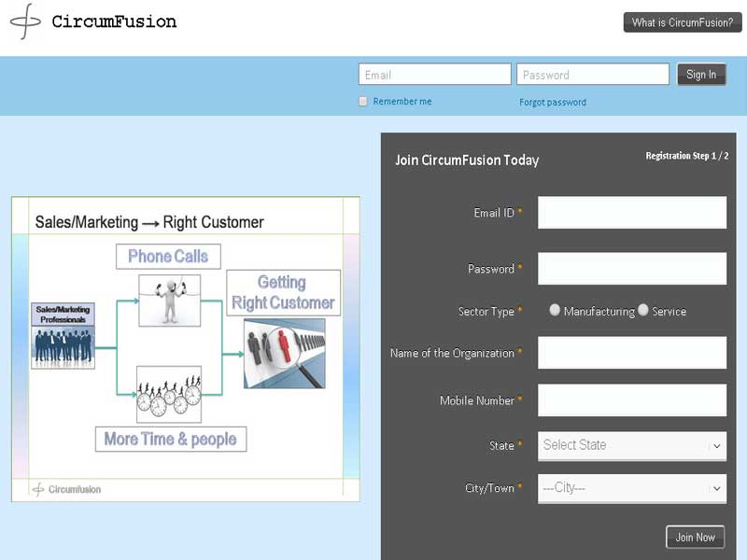This screenshot has height=560, width=747.
Task: Click the Sign In button
Action: pyautogui.click(x=701, y=75)
